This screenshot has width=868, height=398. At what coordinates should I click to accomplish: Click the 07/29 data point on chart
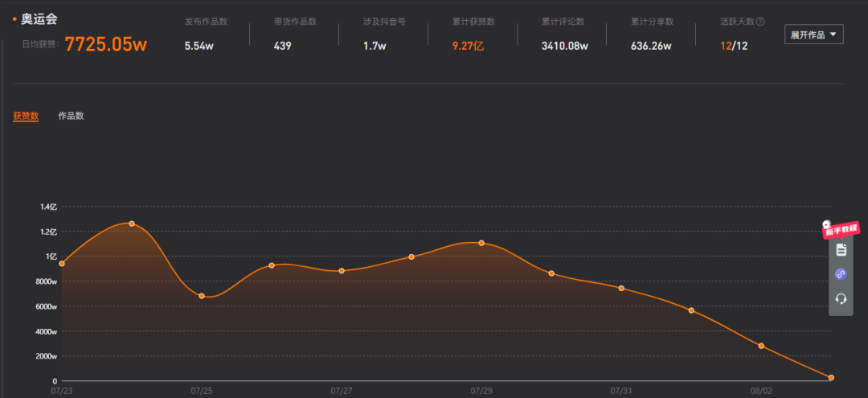click(x=481, y=243)
